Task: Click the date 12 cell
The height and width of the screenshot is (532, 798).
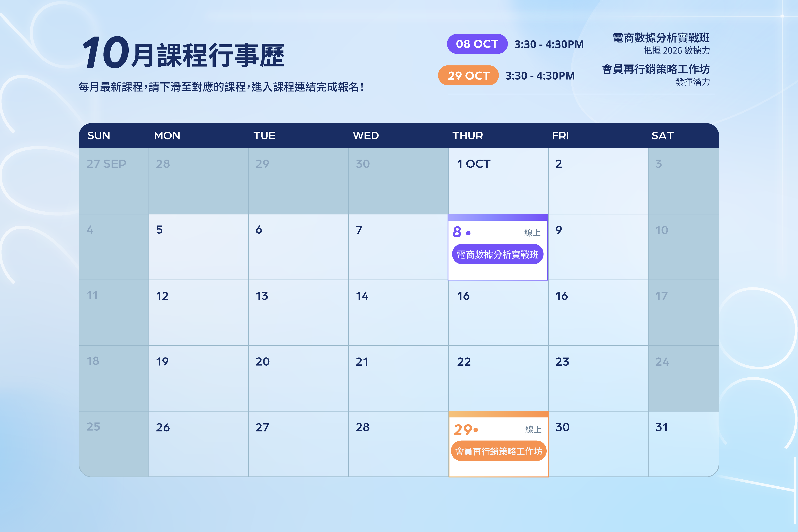Action: click(199, 313)
